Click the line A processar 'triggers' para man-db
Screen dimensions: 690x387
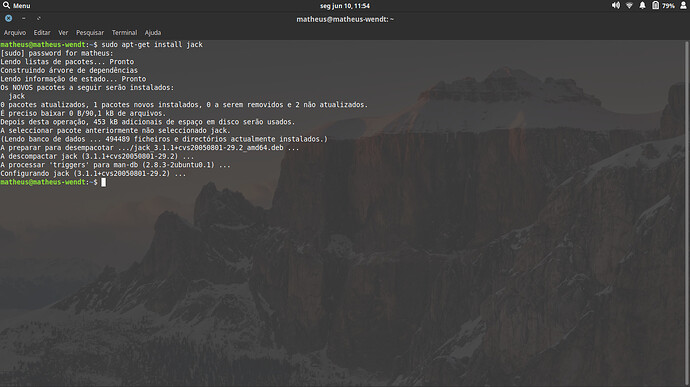point(115,165)
